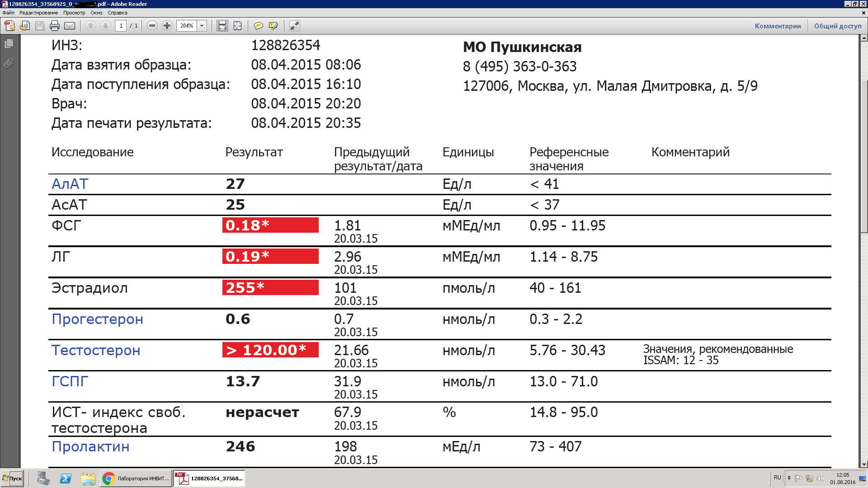Send file by email envelope icon

[x=70, y=26]
